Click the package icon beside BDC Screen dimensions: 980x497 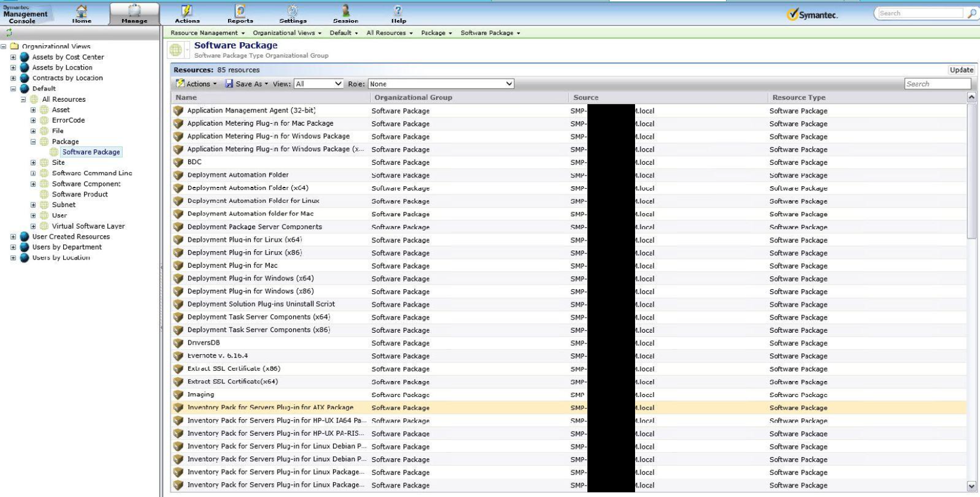(178, 162)
